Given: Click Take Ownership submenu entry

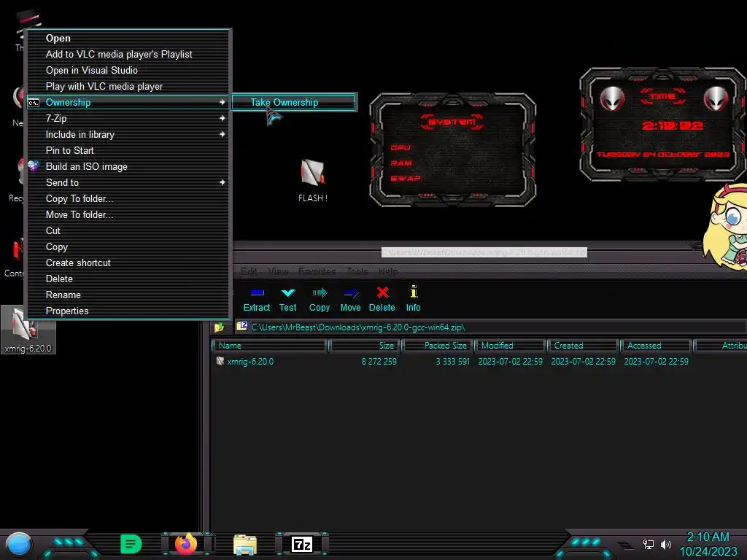Looking at the screenshot, I should point(293,102).
